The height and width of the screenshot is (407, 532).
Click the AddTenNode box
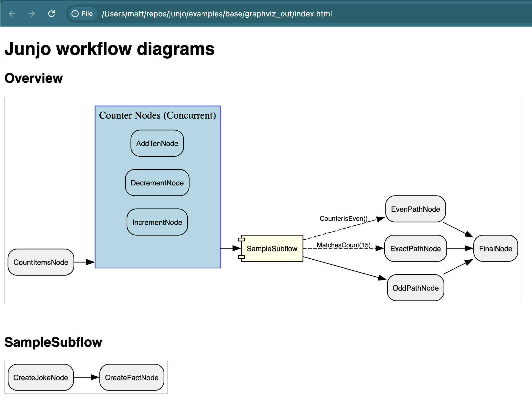click(x=157, y=143)
